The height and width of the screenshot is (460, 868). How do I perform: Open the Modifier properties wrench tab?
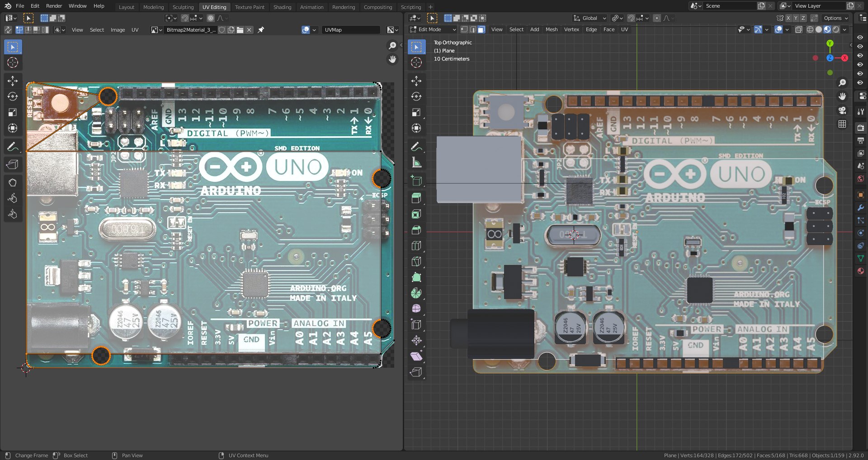861,208
